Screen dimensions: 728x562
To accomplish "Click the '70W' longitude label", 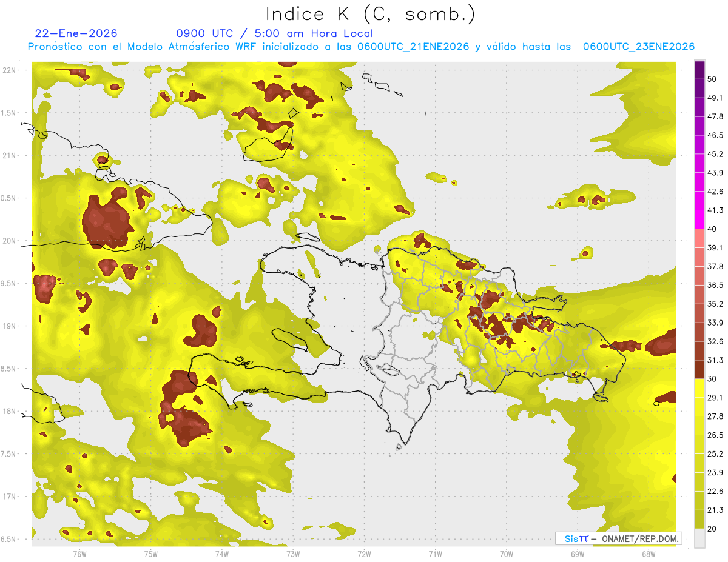I will (506, 554).
